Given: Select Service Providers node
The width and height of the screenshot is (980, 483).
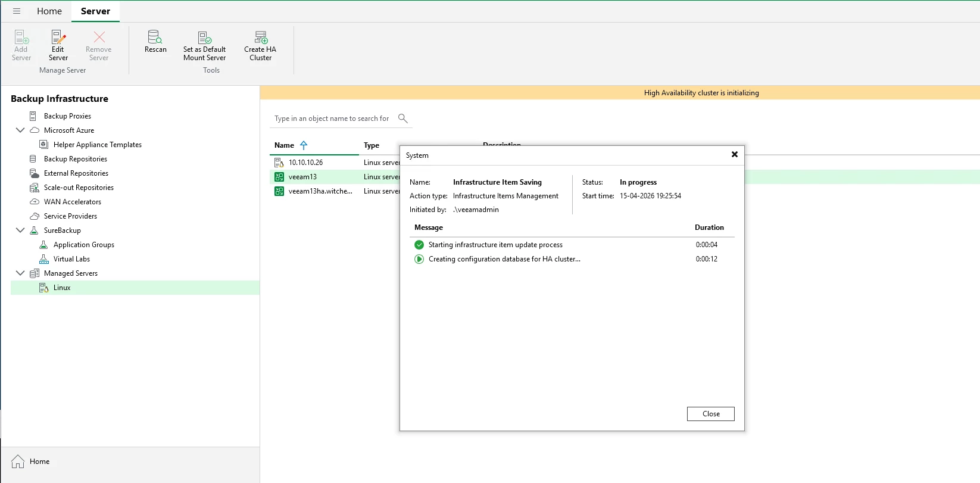Looking at the screenshot, I should [x=70, y=216].
